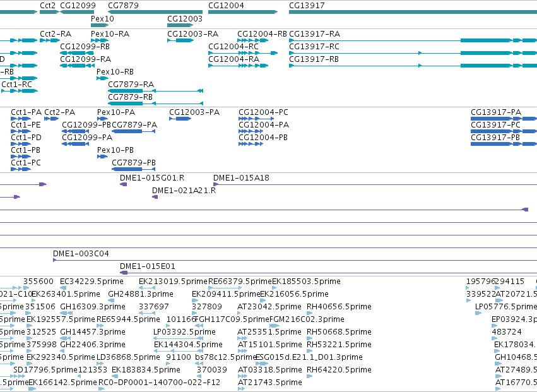Select transcript Cct2-RA
This screenshot has height=392, width=537.
pyautogui.click(x=56, y=33)
